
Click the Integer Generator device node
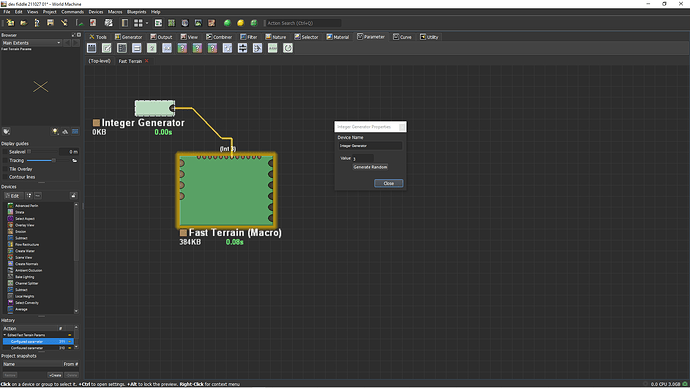tap(155, 108)
